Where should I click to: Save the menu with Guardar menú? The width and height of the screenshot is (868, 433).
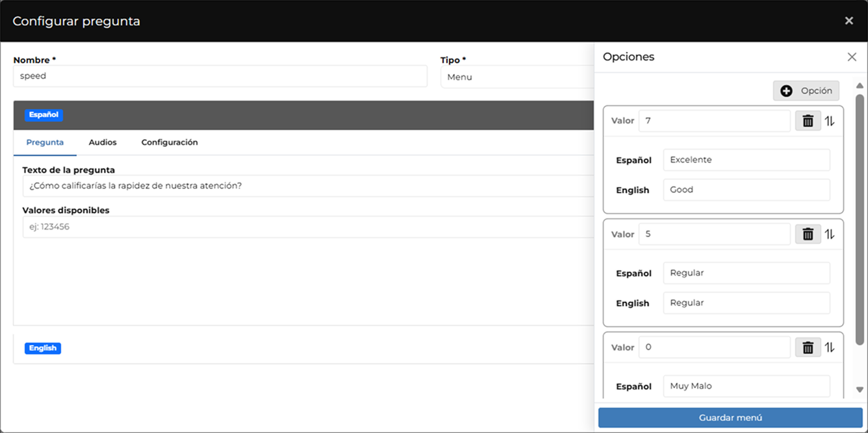pos(730,417)
